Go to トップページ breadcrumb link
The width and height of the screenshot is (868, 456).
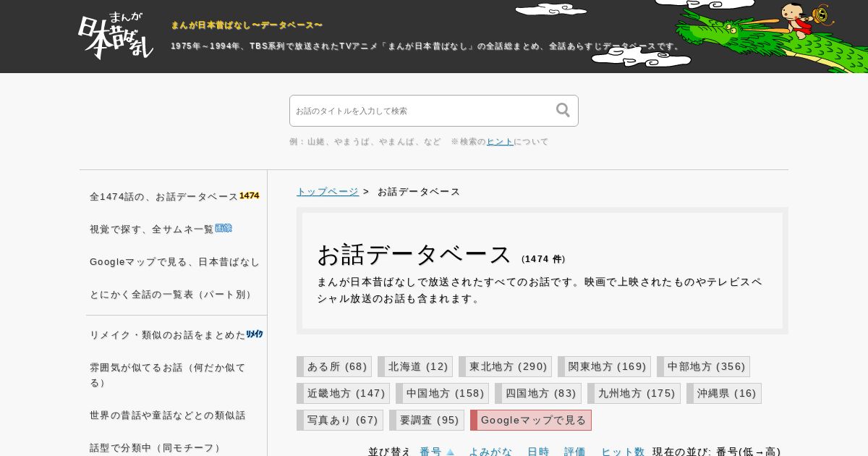328,192
